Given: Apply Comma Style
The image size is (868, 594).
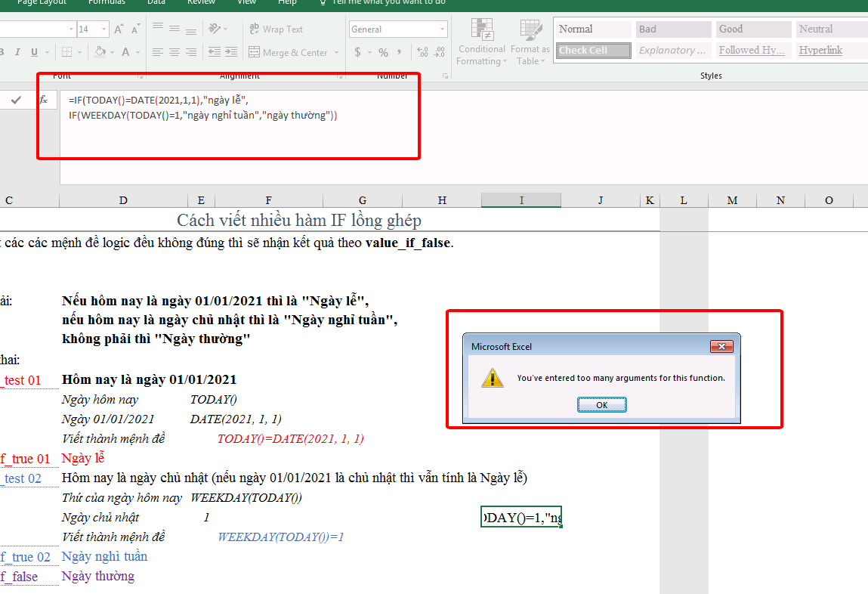Looking at the screenshot, I should pos(399,52).
